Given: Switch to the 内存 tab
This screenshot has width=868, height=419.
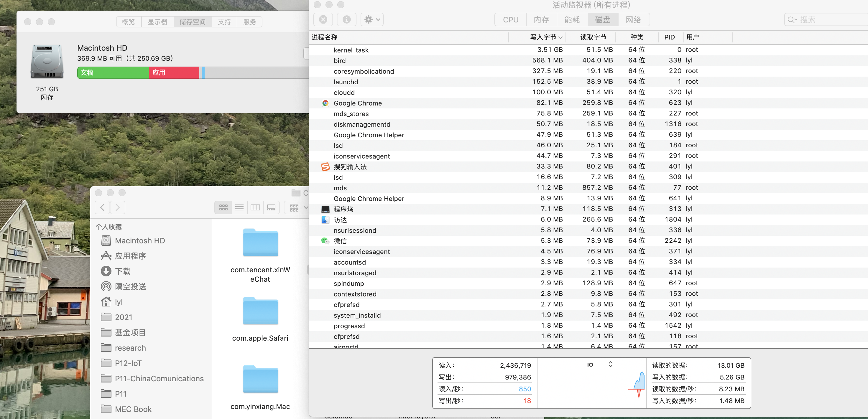Looking at the screenshot, I should 541,19.
